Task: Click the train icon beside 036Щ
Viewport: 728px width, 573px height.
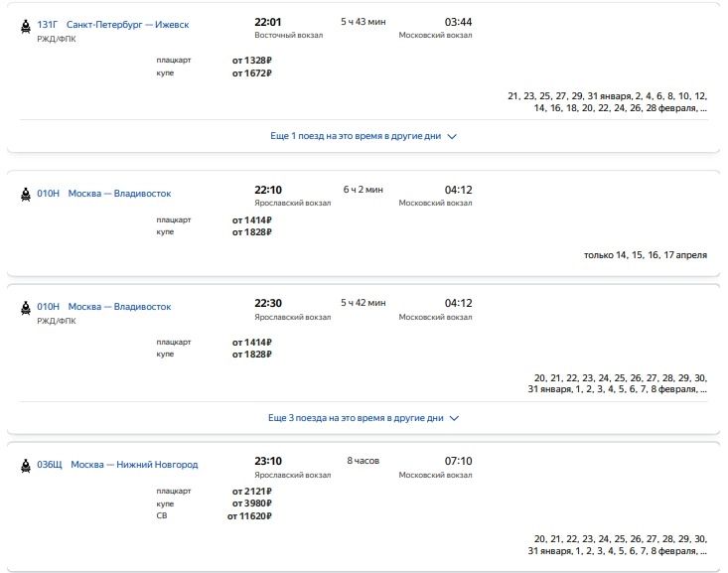Action: click(25, 465)
